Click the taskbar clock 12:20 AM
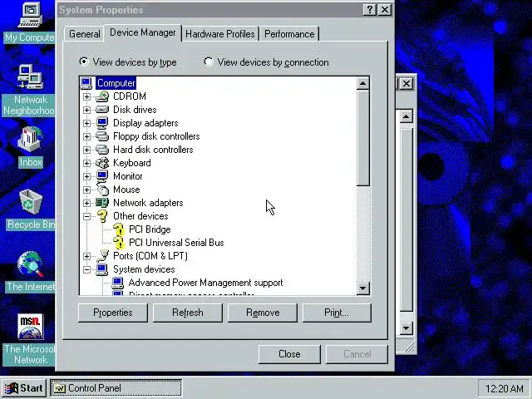This screenshot has height=399, width=532. pos(504,388)
